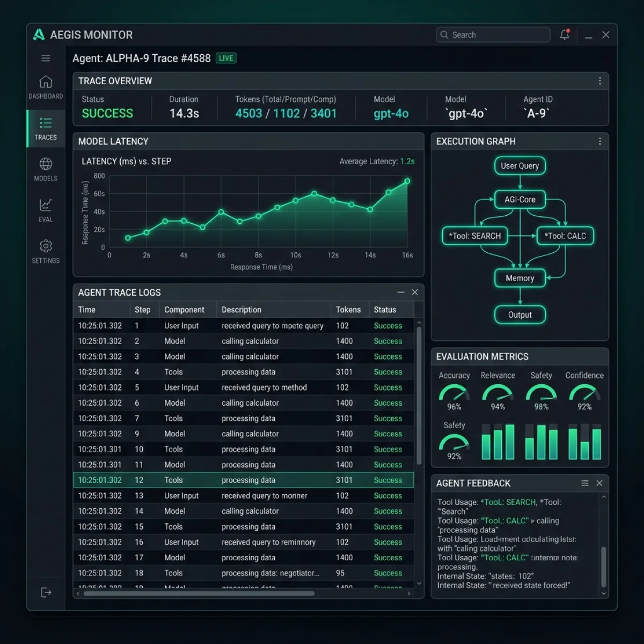Click the step 17 Model log row

(244, 558)
